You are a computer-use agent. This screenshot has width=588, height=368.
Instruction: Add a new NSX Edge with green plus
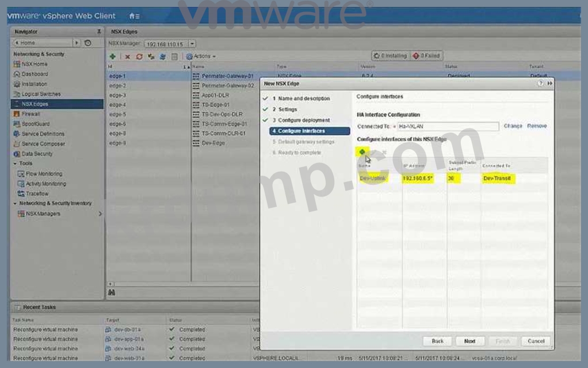[x=113, y=56]
